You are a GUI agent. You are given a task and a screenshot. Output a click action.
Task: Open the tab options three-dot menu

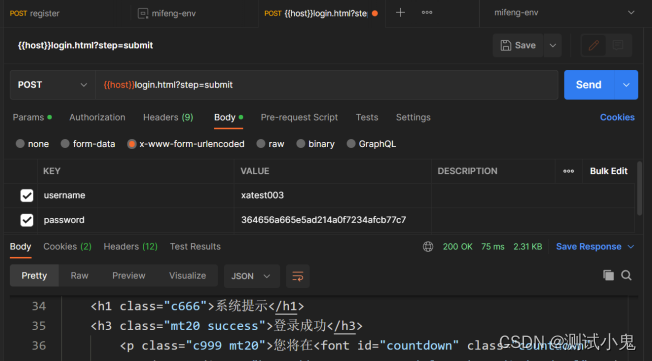[427, 12]
